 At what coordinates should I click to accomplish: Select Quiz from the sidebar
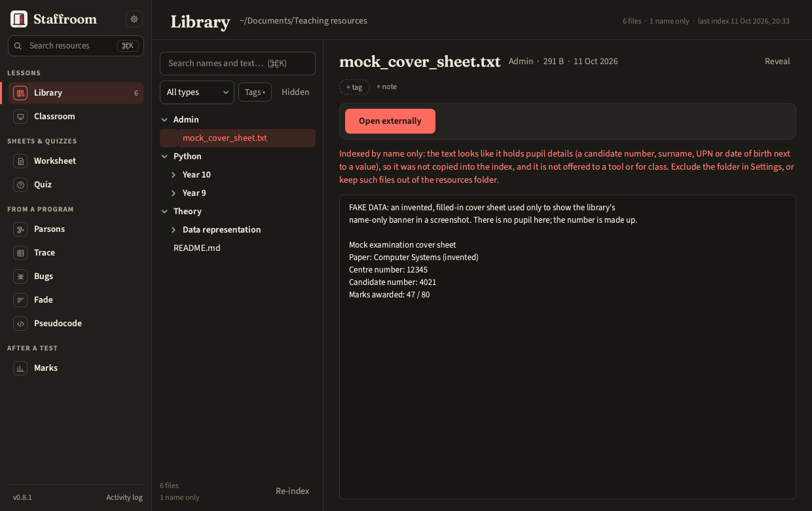(76, 185)
